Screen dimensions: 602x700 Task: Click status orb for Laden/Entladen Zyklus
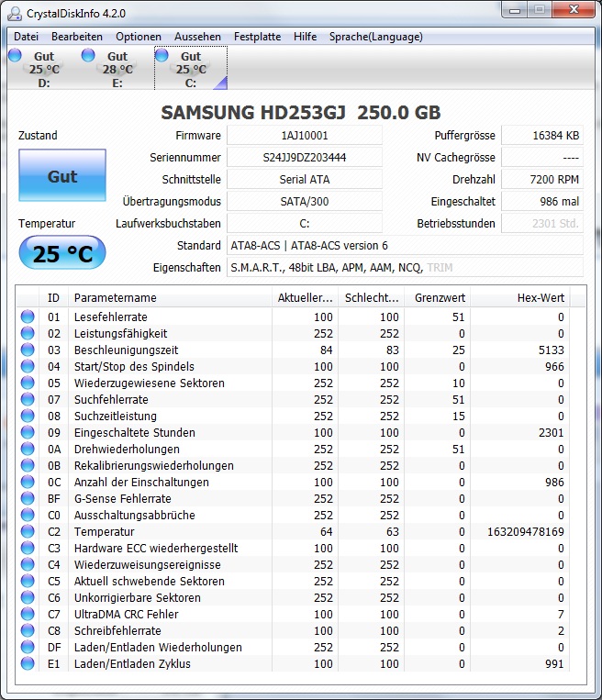tap(28, 663)
